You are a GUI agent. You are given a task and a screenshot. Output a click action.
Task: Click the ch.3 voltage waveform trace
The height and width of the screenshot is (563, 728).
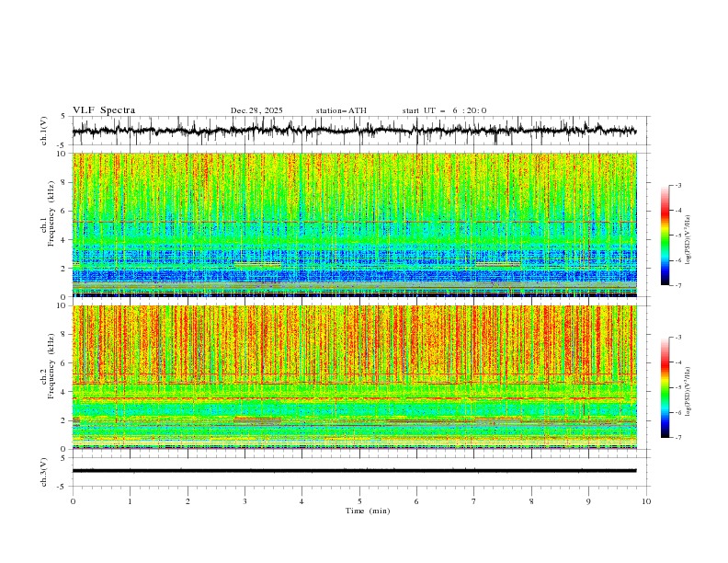pos(355,471)
